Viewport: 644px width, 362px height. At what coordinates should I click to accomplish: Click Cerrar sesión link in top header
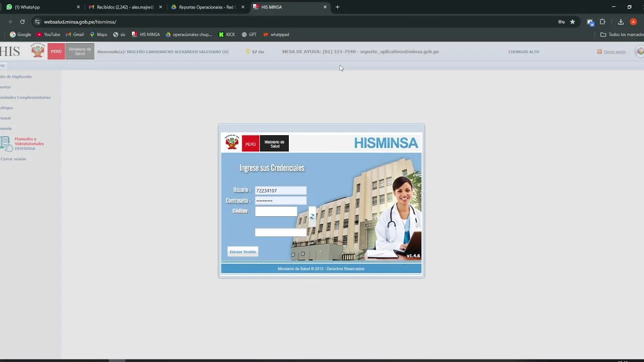(614, 52)
